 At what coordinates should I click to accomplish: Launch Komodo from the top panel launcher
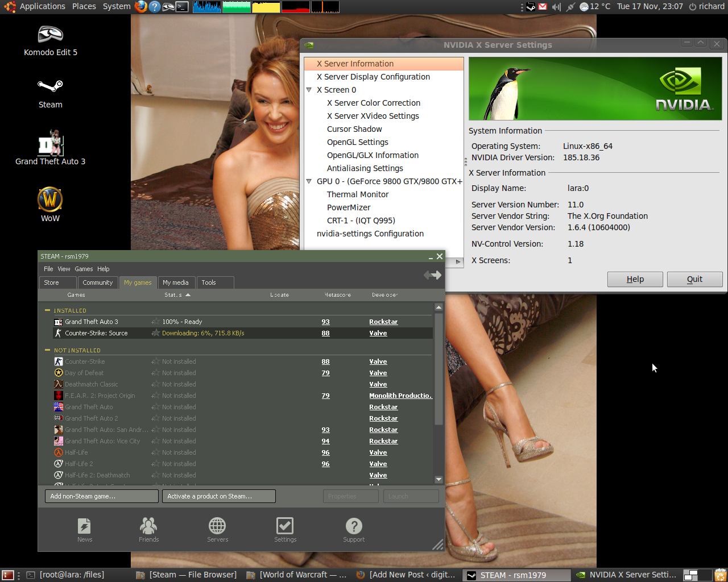168,6
